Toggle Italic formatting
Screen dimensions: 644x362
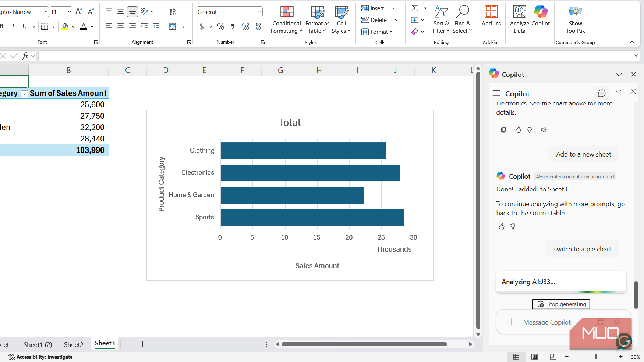[13, 26]
